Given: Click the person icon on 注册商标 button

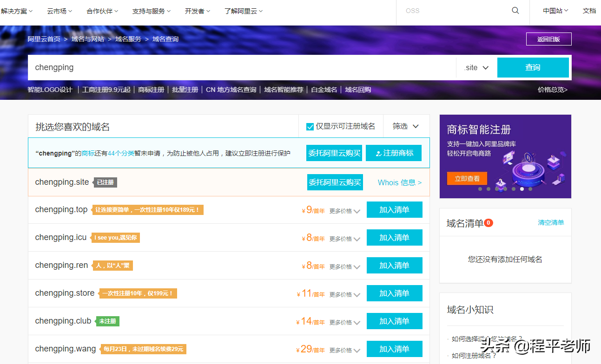Looking at the screenshot, I should (x=378, y=153).
